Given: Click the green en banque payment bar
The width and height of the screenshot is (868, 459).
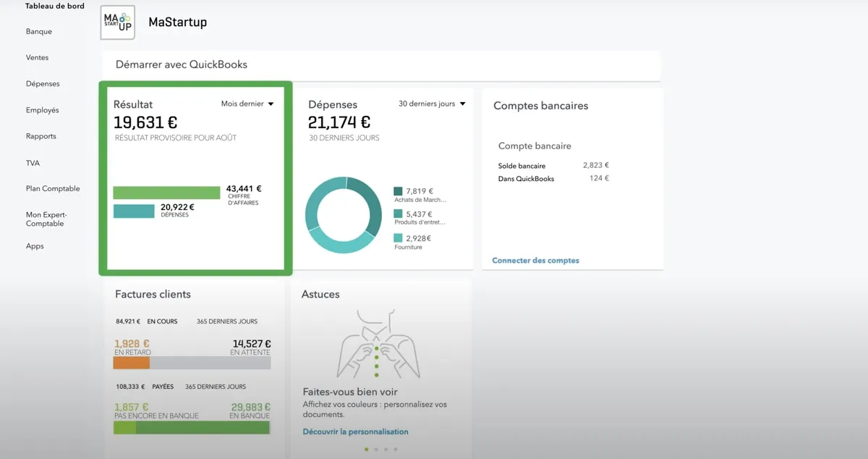Looking at the screenshot, I should tap(203, 428).
